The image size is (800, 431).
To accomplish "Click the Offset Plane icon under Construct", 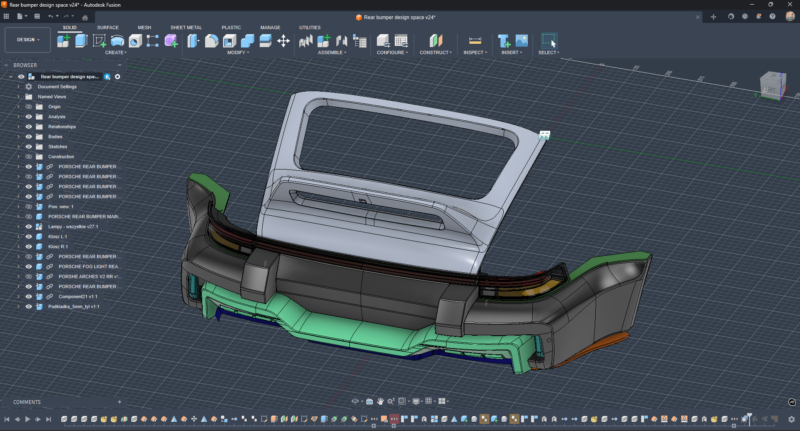I will coord(435,40).
